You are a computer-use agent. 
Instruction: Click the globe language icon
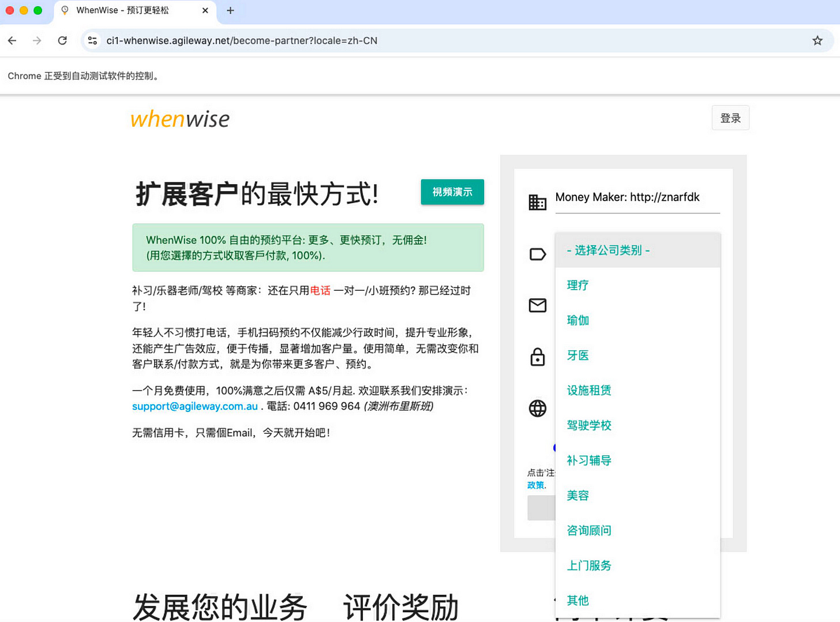[537, 408]
